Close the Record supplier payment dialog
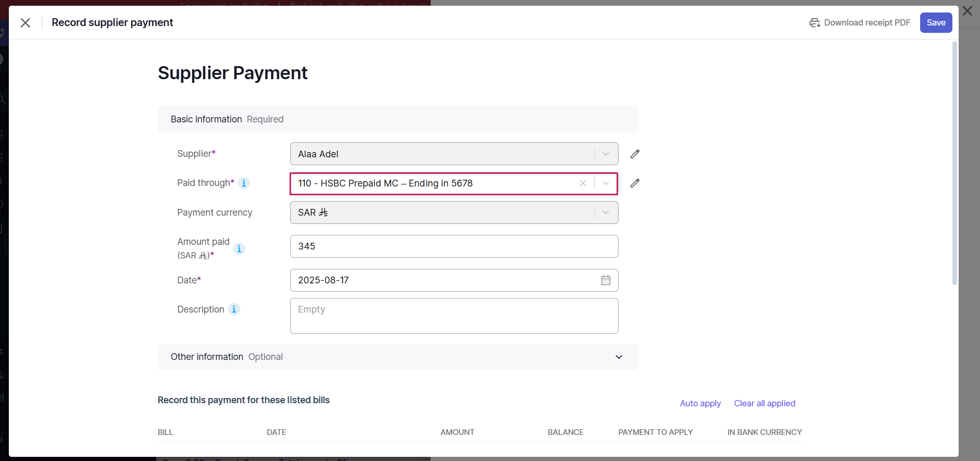980x461 pixels. tap(26, 22)
